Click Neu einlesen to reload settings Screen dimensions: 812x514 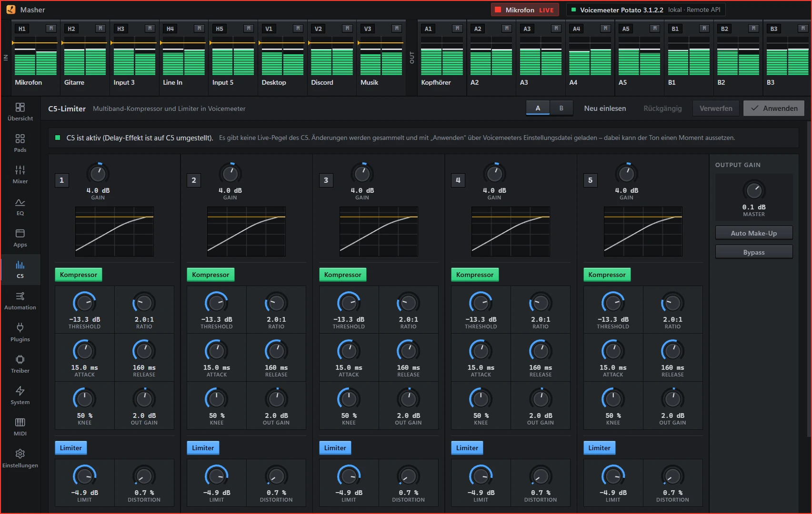[x=605, y=108]
